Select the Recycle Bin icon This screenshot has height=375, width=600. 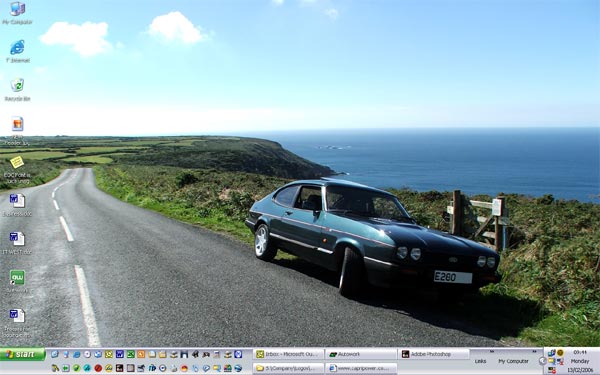point(17,85)
